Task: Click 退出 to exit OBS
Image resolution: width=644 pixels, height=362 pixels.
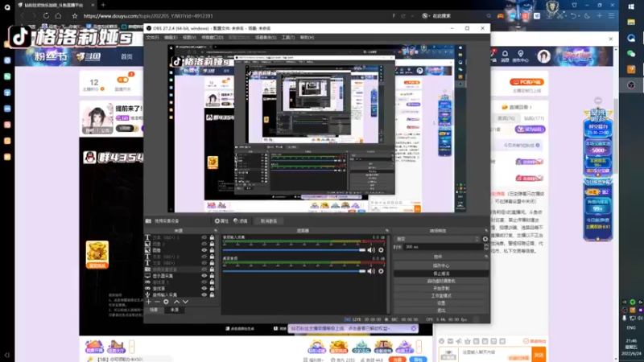Action: (441, 311)
